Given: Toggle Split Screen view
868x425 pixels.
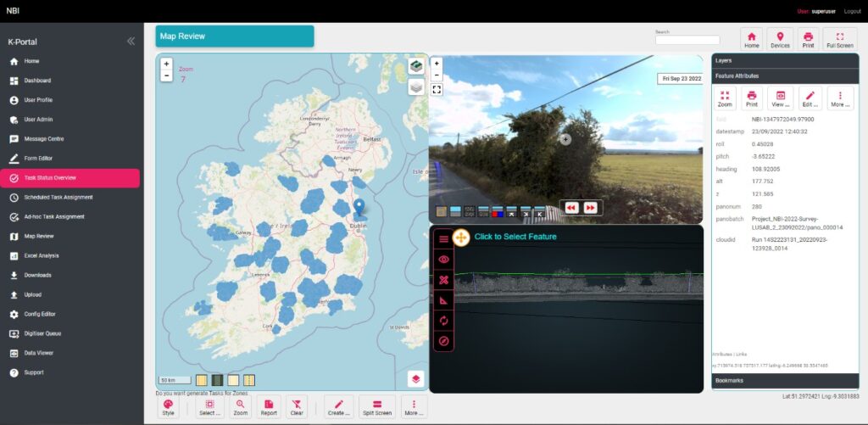Looking at the screenshot, I should [x=377, y=407].
